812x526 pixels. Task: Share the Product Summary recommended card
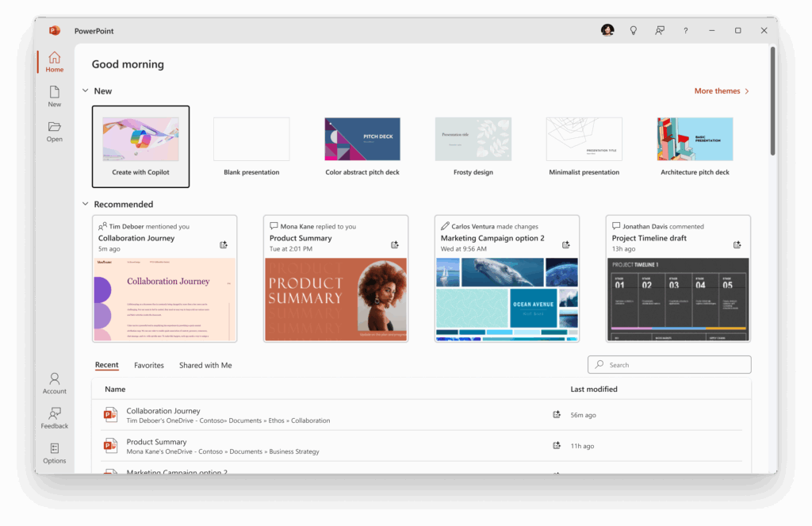tap(395, 244)
